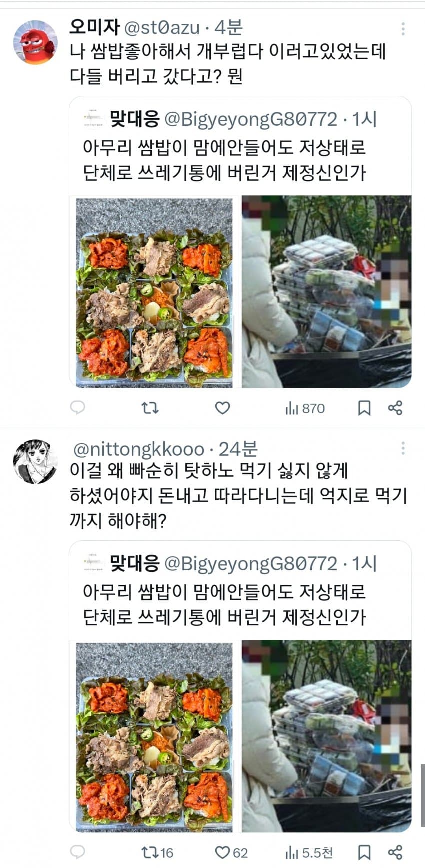Retweet 오미자's post

[x=150, y=408]
